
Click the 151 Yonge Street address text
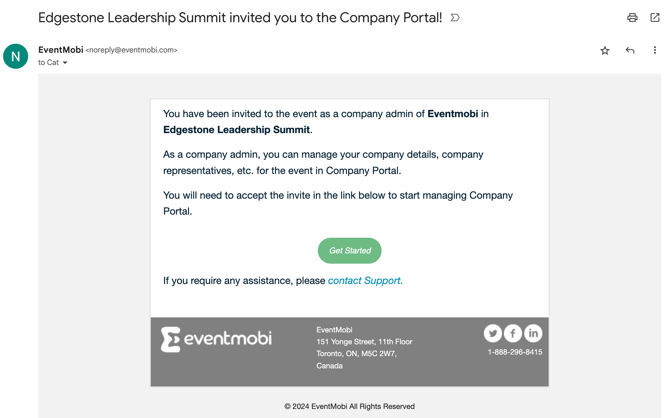tap(364, 342)
